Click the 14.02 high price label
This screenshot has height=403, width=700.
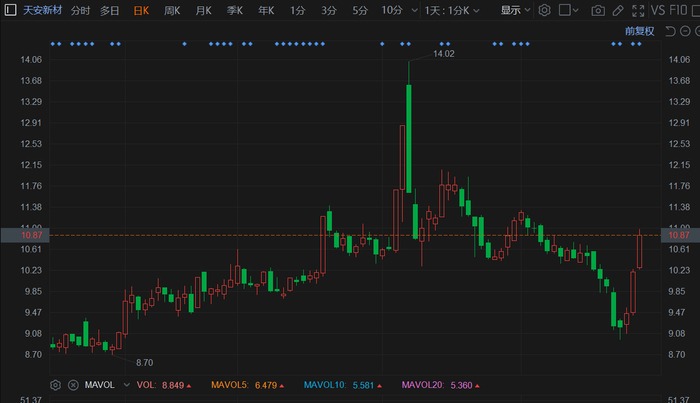[x=444, y=54]
